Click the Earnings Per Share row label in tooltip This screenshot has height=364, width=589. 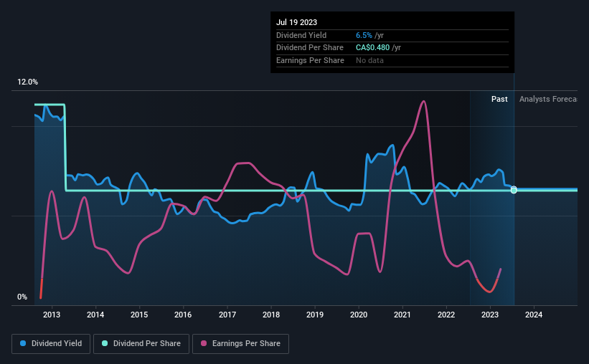(310, 60)
